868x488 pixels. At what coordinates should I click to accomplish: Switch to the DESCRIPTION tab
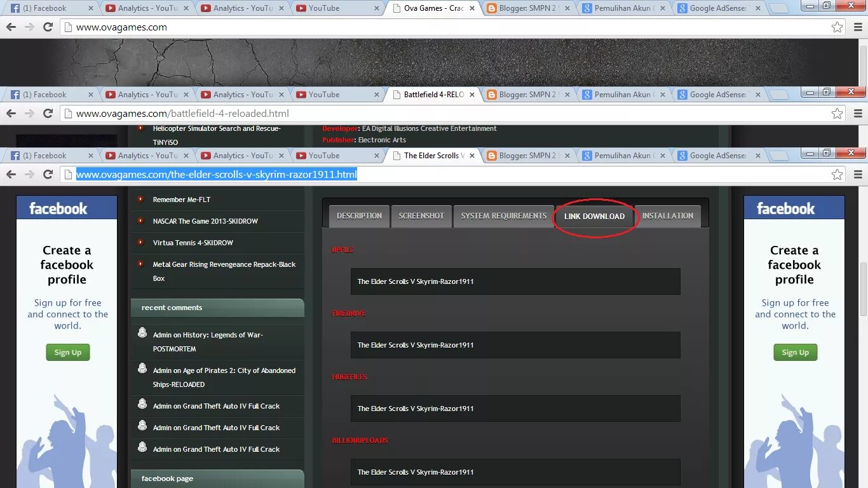359,216
